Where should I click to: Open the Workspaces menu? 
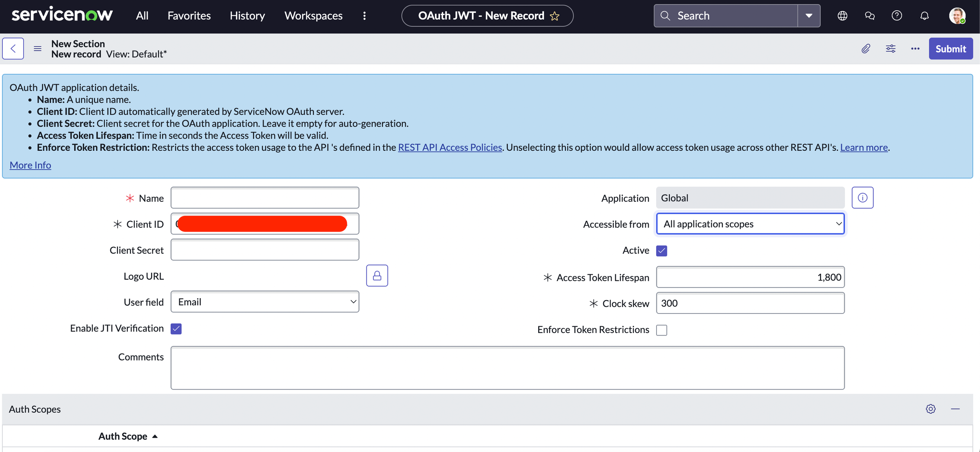pyautogui.click(x=313, y=16)
